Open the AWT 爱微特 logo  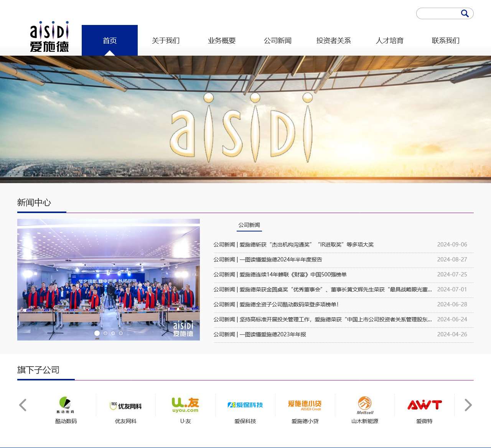coord(425,405)
